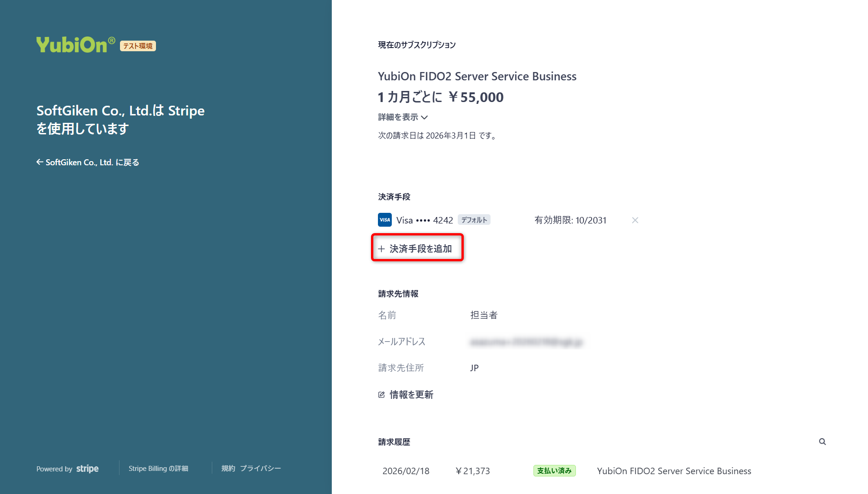Remove the Visa 4242 card with X
This screenshot has width=868, height=494.
[635, 220]
